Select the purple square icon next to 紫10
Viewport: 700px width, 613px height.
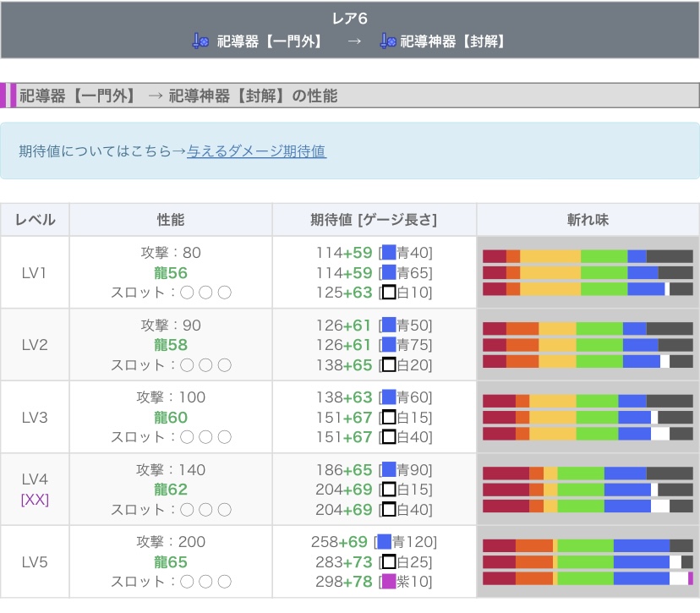389,582
